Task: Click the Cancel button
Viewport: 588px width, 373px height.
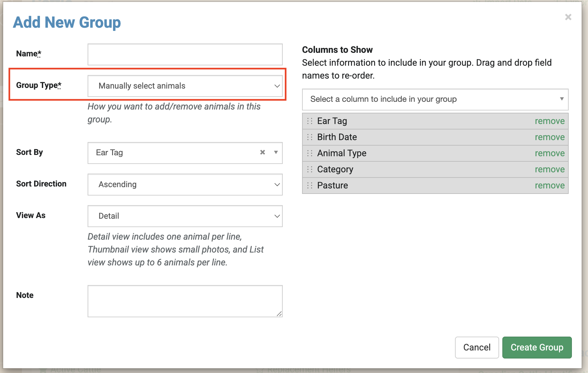Action: pyautogui.click(x=477, y=347)
